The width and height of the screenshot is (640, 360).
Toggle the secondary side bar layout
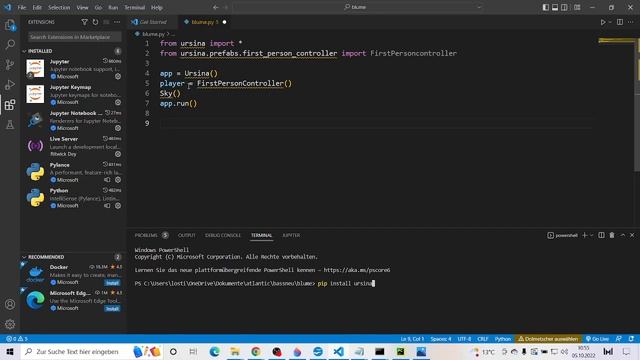(x=564, y=7)
